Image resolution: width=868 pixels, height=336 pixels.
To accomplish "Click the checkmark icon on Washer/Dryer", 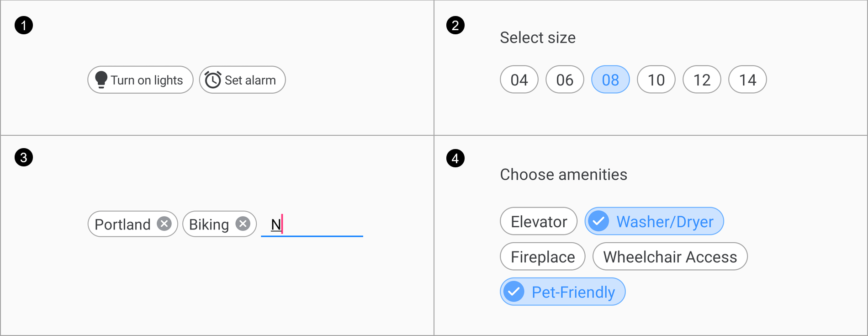I will pyautogui.click(x=598, y=221).
